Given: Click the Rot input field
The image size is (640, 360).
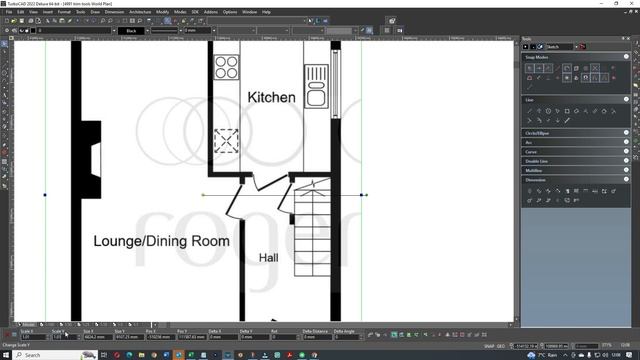Looking at the screenshot, I should pyautogui.click(x=284, y=337).
